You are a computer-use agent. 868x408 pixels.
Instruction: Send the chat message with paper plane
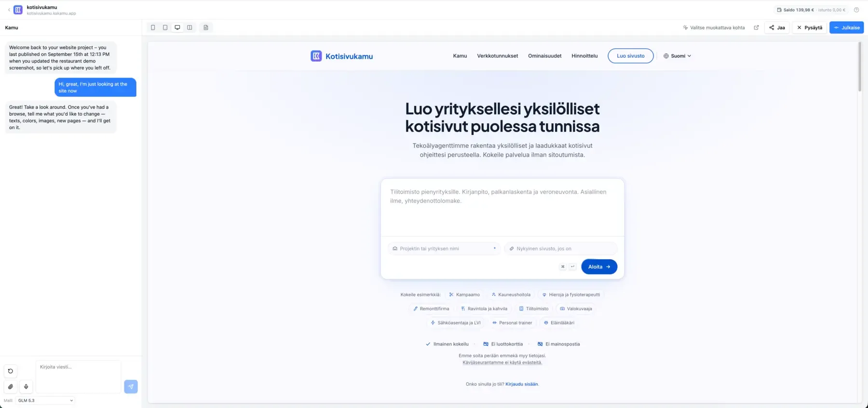click(131, 386)
